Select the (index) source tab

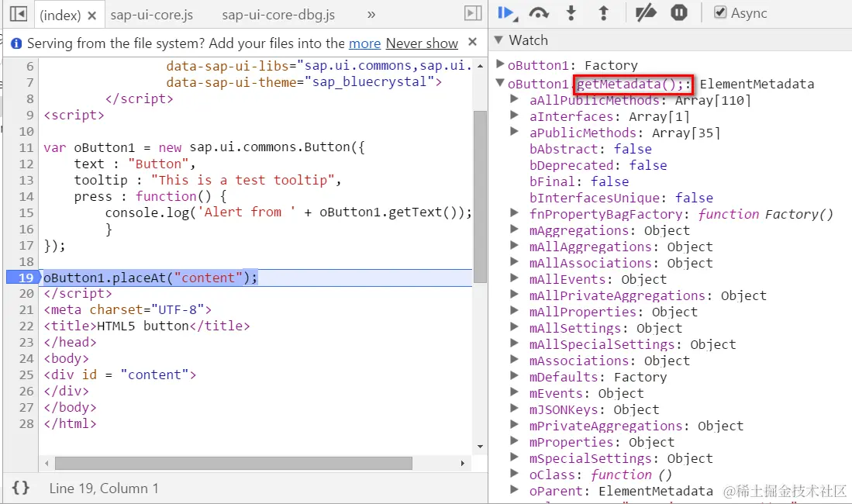(x=60, y=16)
